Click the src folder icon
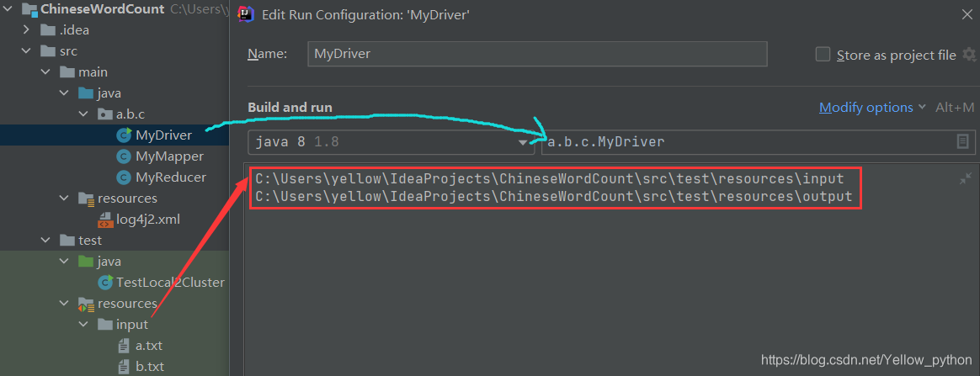Viewport: 980px width, 376px height. 47,50
